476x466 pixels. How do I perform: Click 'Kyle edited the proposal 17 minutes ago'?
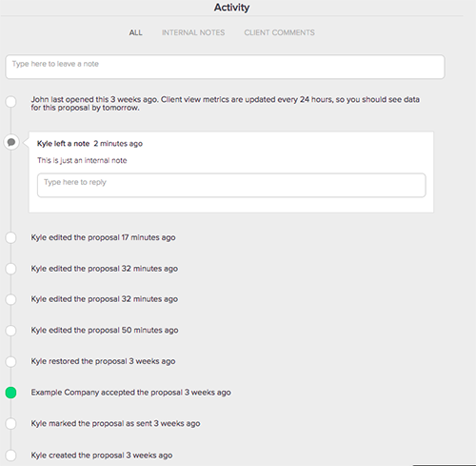click(x=103, y=237)
